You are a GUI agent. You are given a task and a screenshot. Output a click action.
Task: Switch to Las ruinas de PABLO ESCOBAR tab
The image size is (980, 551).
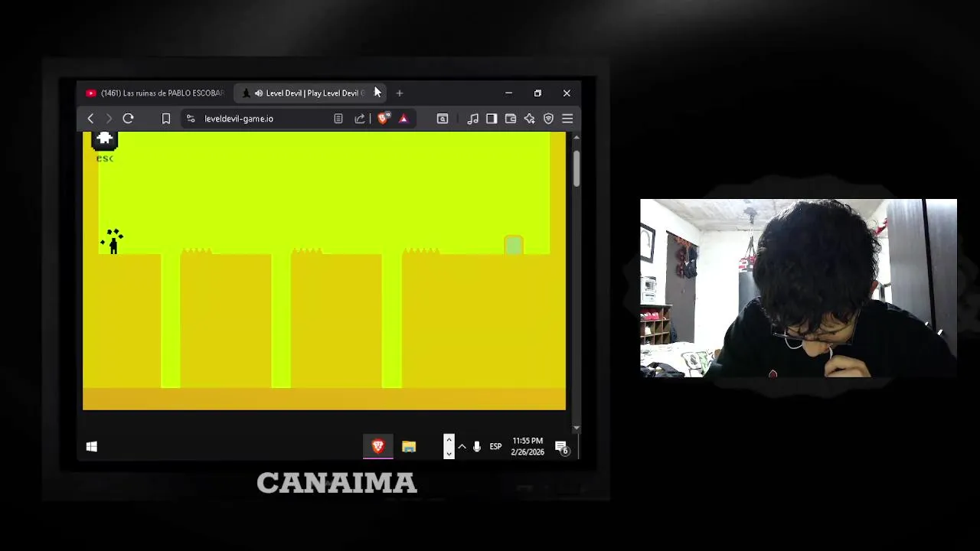(155, 93)
